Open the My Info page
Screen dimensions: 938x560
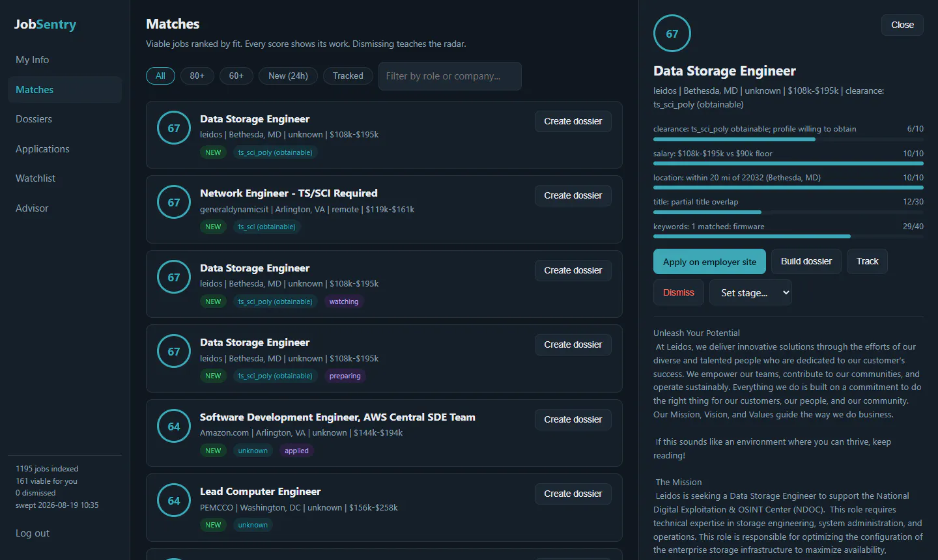point(64,60)
